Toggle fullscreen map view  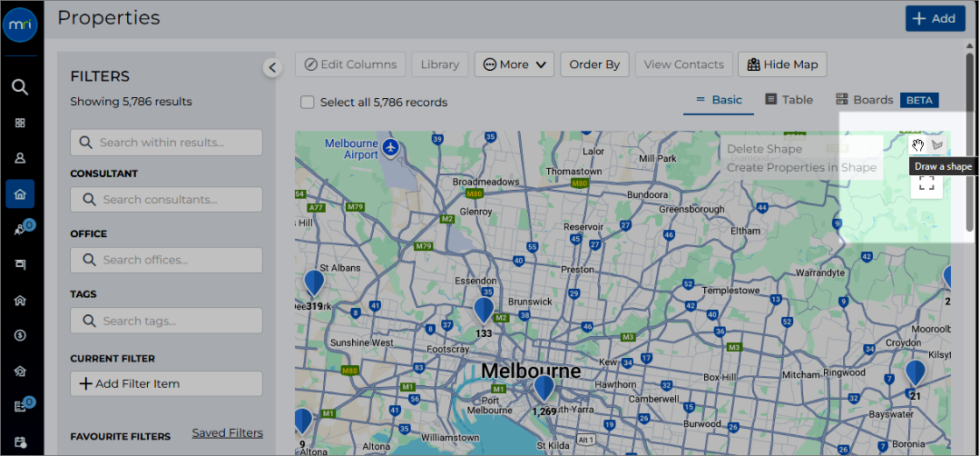(926, 183)
